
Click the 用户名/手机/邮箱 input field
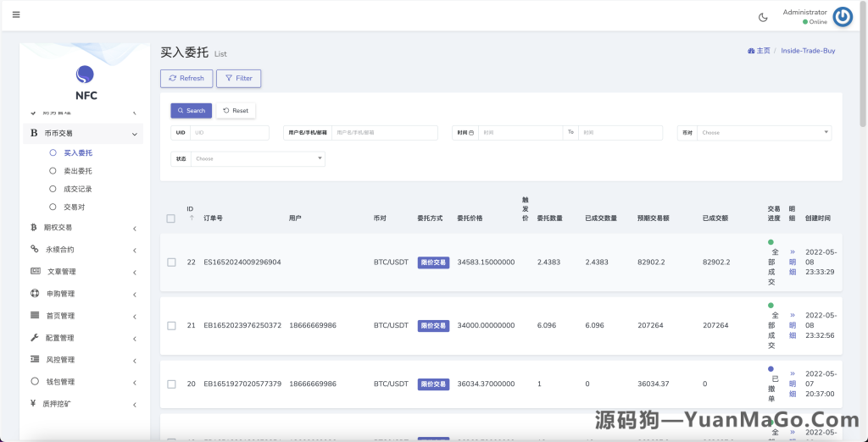[384, 133]
